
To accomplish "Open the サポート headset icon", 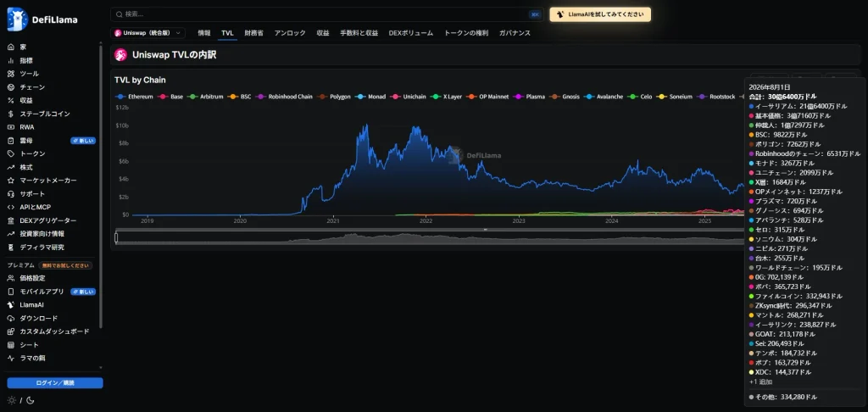I will point(10,194).
